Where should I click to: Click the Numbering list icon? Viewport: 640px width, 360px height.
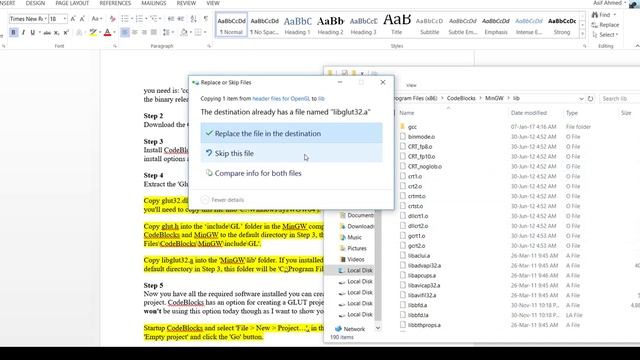click(139, 19)
